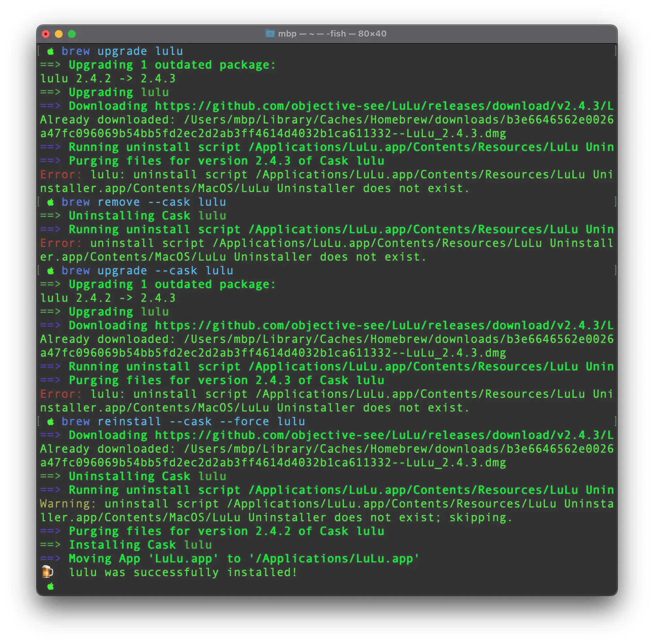Click the apple icon at the empty bottom prompt

click(x=51, y=586)
